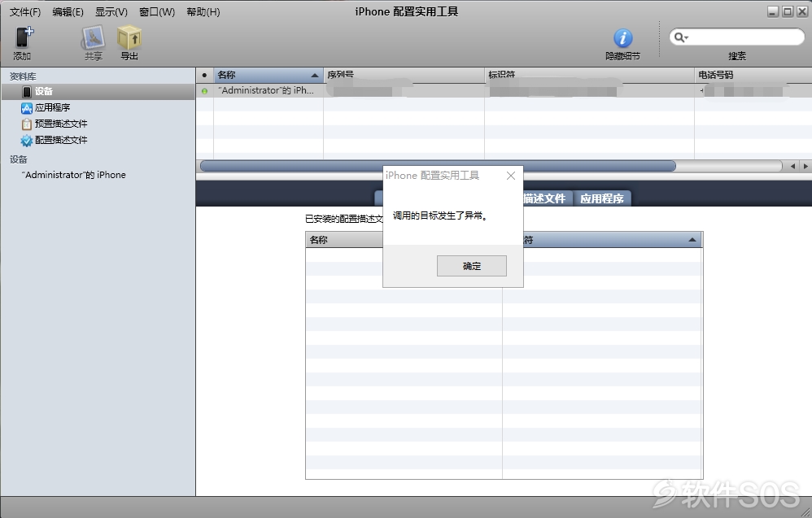Click the status dot column header
Screen dimensions: 812x518
[x=204, y=75]
